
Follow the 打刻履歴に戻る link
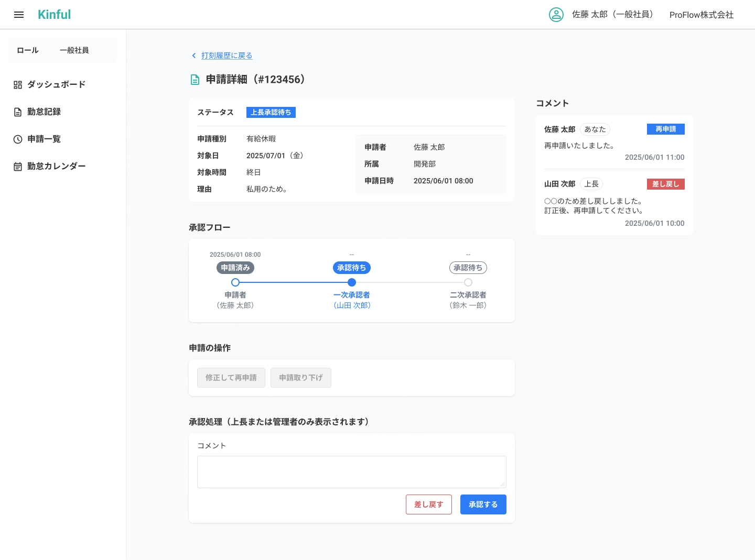(x=226, y=56)
